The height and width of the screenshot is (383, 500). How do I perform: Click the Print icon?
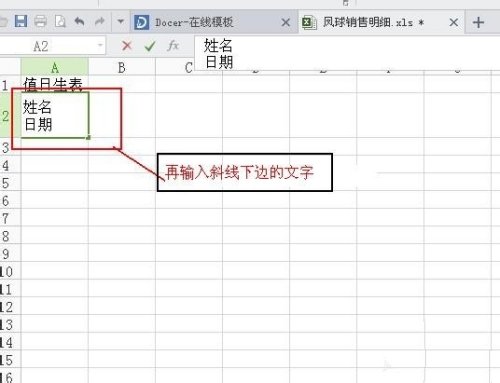[40, 22]
